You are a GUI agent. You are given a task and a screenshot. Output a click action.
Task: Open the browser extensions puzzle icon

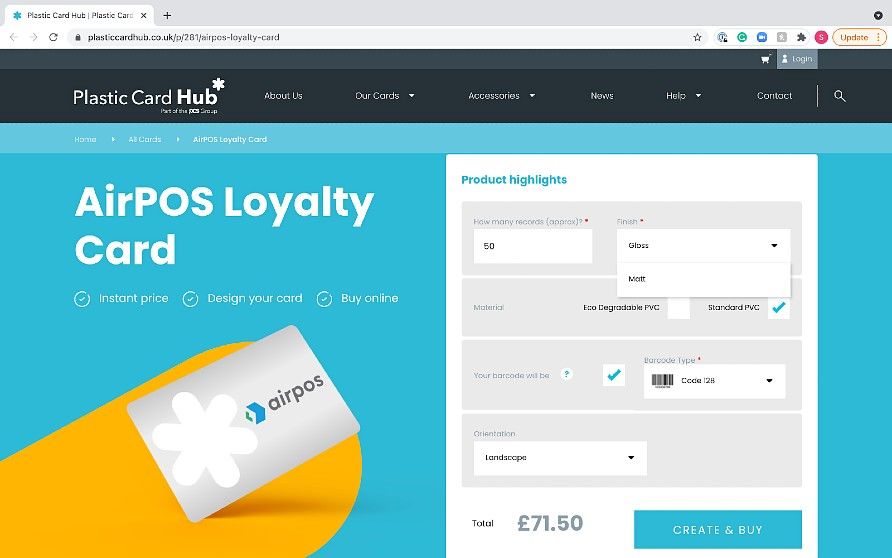tap(802, 38)
